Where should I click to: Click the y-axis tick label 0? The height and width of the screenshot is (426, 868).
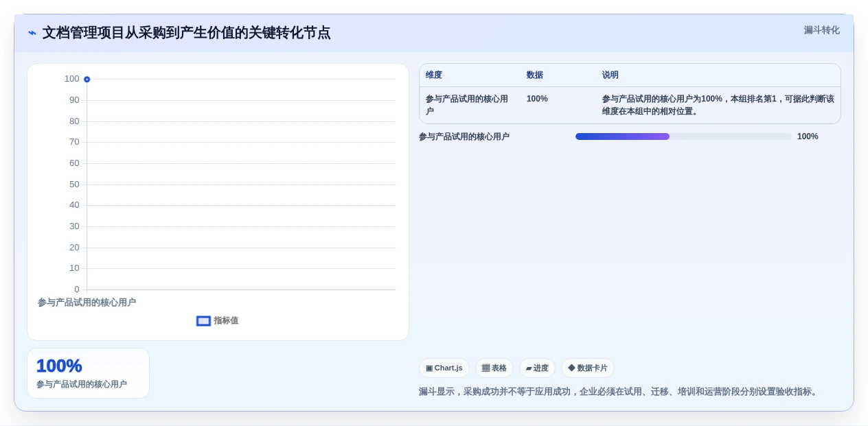click(x=77, y=289)
